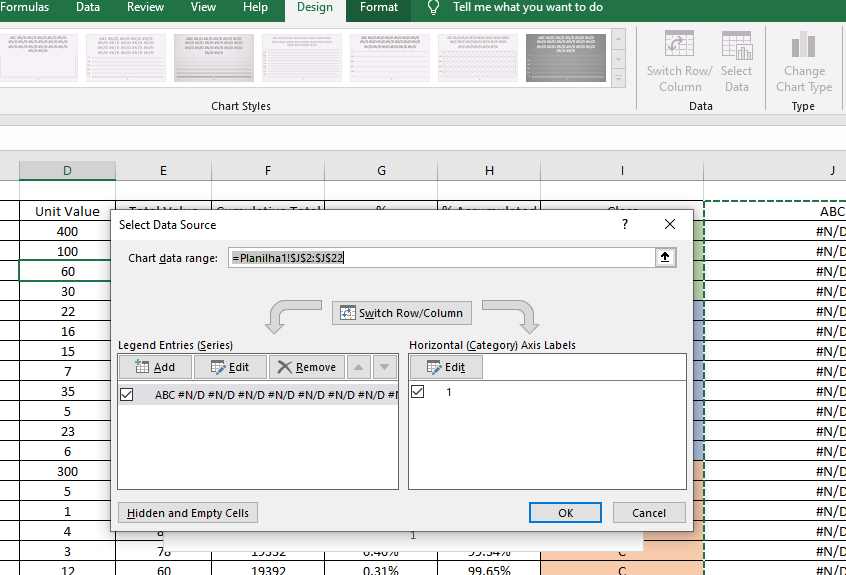The height and width of the screenshot is (575, 846).
Task: Open the View tab
Action: click(203, 8)
